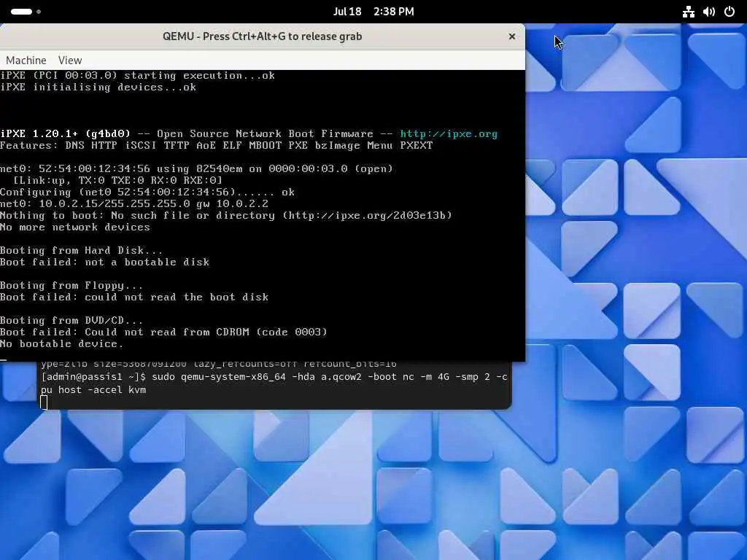Click 'pu host -accel kvm' terminal line
Screen dimensions: 747x560
pyautogui.click(x=93, y=390)
